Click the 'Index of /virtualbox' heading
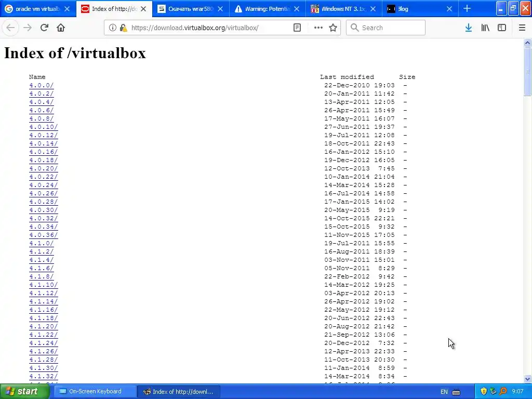This screenshot has width=532, height=399. point(75,53)
